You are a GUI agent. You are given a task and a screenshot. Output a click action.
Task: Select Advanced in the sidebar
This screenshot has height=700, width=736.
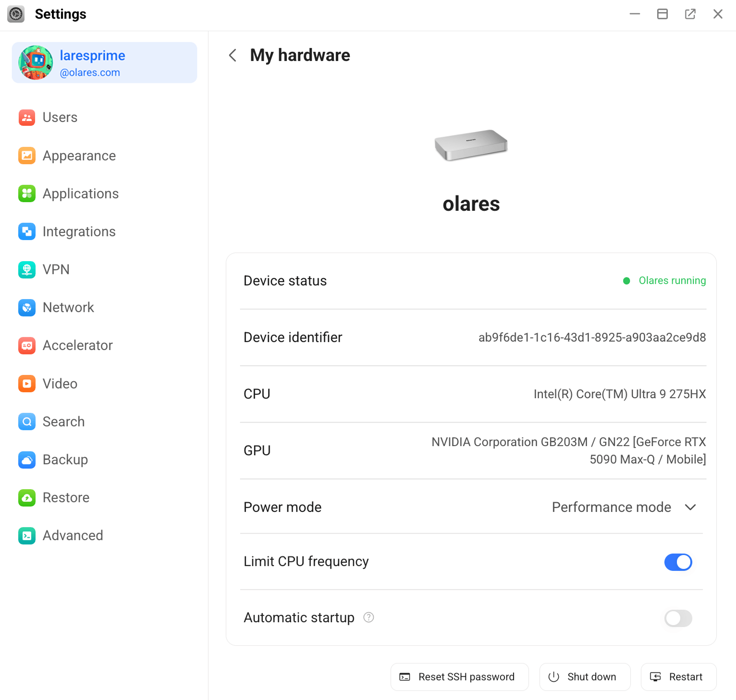pos(104,535)
